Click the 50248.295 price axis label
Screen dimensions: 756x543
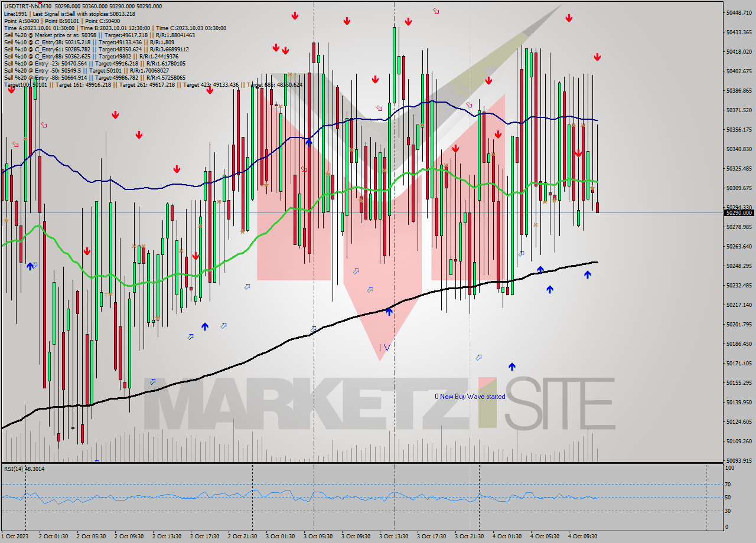[x=739, y=266]
